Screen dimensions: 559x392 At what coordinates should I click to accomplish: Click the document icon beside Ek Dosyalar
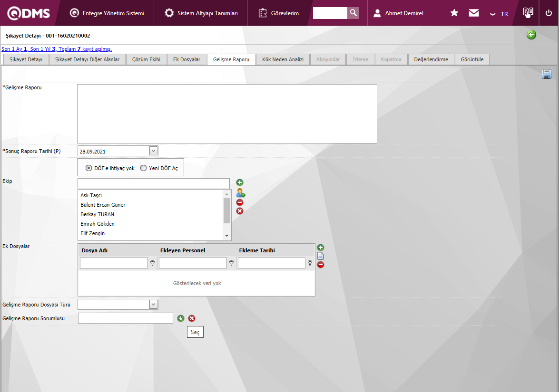click(321, 256)
